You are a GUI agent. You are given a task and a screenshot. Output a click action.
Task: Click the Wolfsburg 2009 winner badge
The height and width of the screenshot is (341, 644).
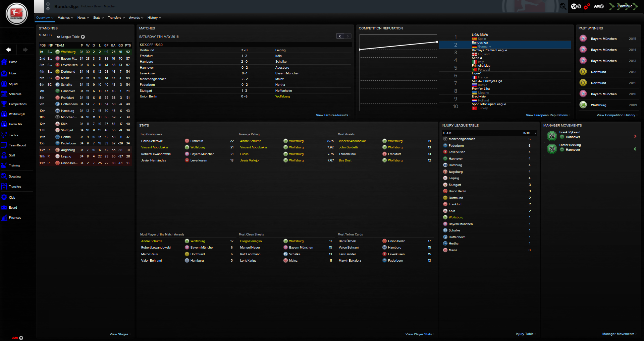[x=583, y=105]
